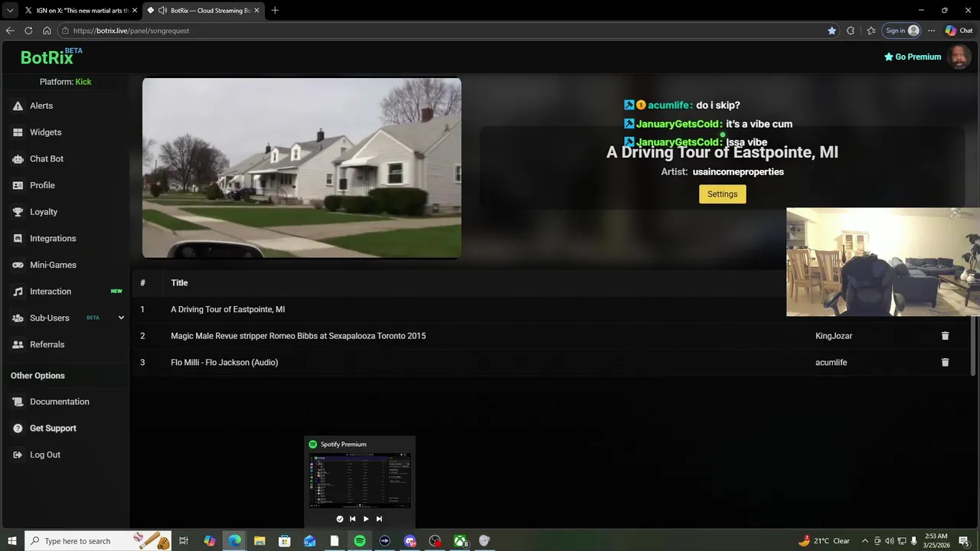Close the BotRix tab
This screenshot has height=551, width=980.
256,11
